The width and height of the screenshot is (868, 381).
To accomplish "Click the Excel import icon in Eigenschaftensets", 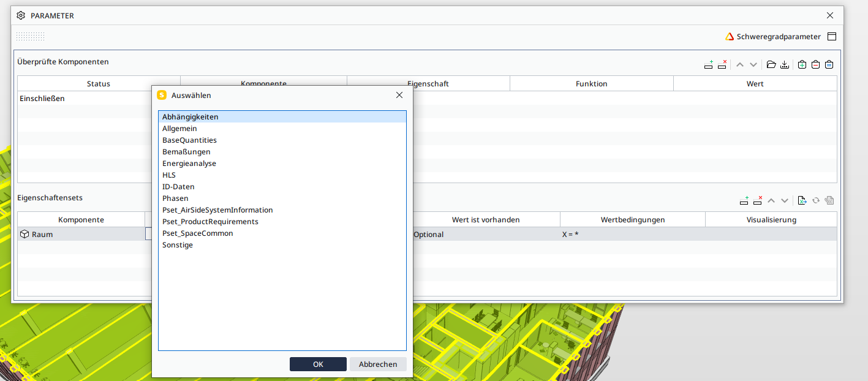I will pyautogui.click(x=802, y=200).
